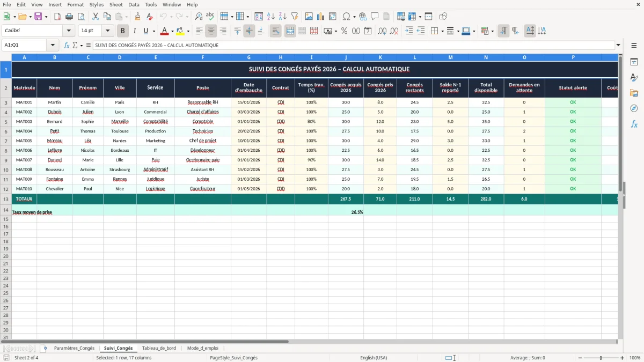644x362 pixels.
Task: Apply the yellow background highlight color
Action: click(180, 31)
